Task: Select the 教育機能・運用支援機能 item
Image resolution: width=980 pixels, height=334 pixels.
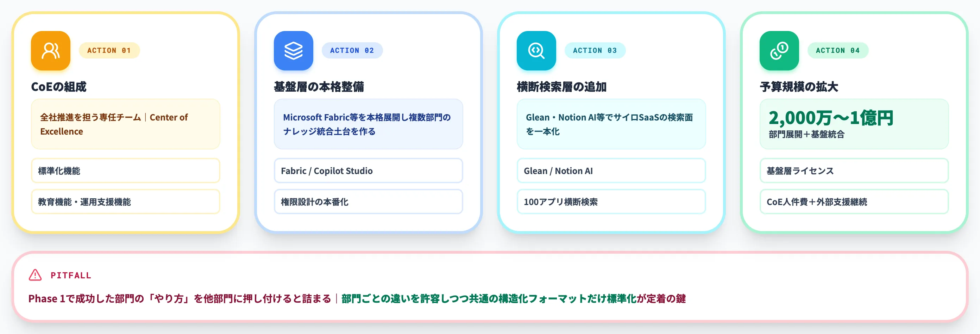Action: point(126,202)
